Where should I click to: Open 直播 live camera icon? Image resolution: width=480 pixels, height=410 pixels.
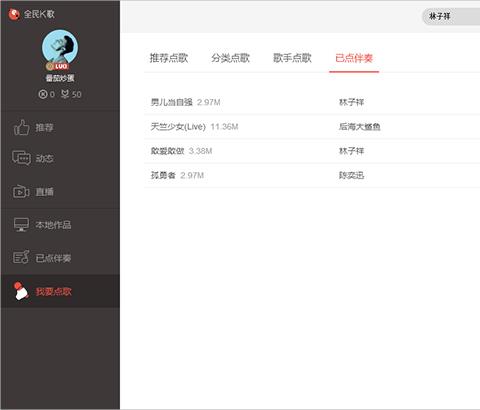tap(21, 192)
